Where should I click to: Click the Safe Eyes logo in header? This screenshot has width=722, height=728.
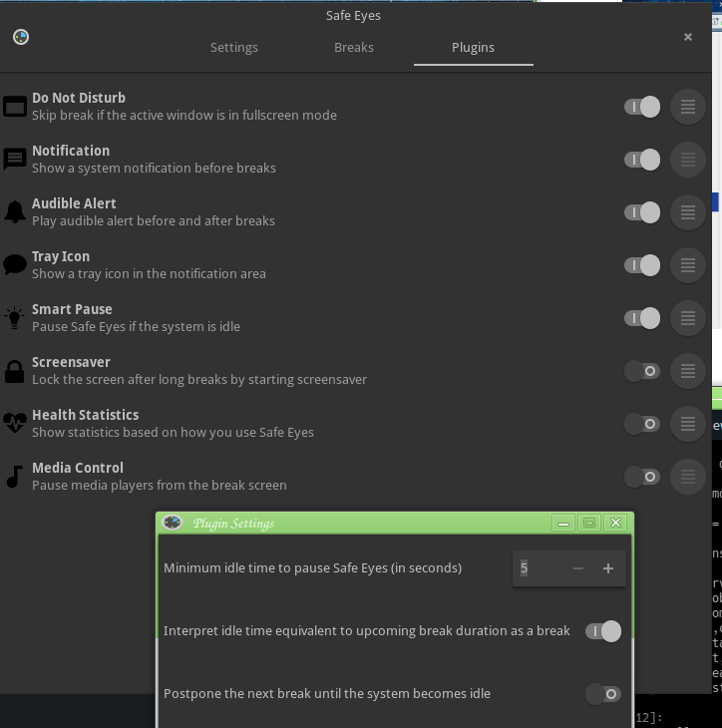21,37
